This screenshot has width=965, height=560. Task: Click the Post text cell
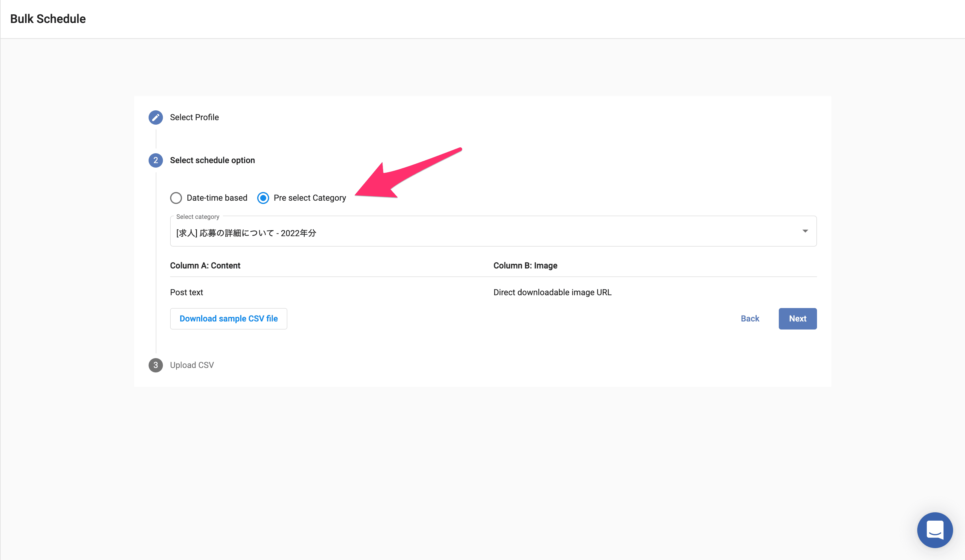click(x=186, y=293)
